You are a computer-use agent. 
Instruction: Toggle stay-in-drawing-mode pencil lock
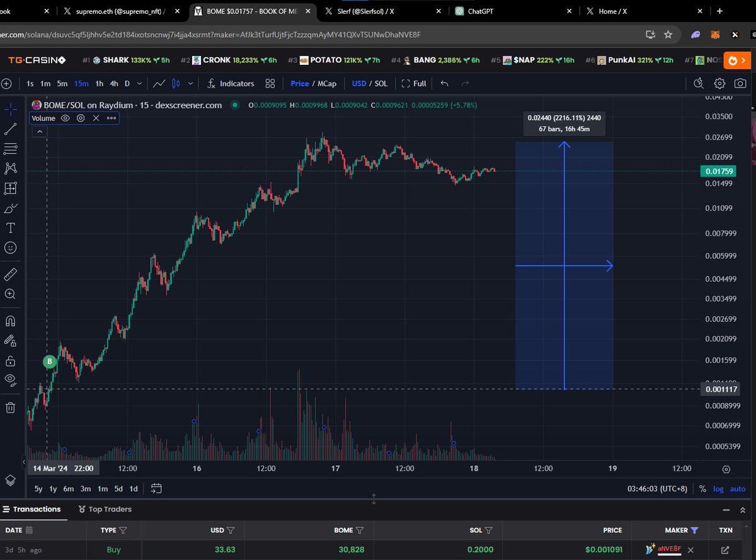10,341
